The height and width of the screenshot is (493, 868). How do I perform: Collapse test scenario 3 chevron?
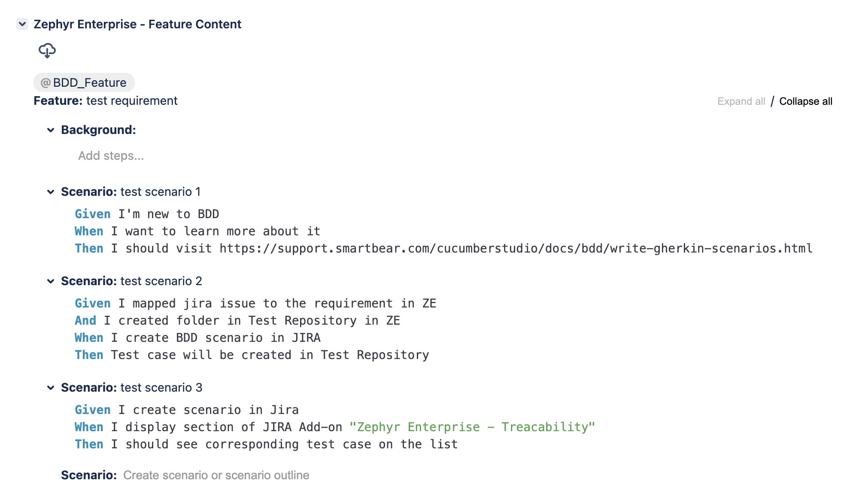click(51, 388)
